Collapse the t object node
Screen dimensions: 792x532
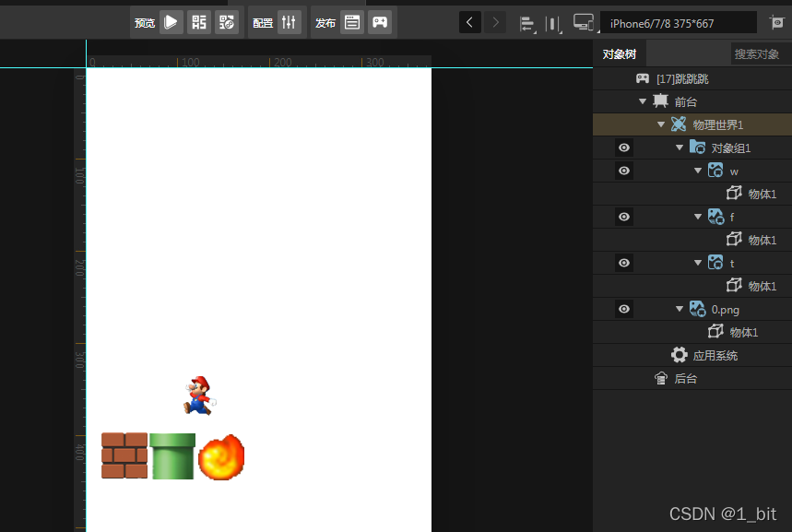pos(698,263)
